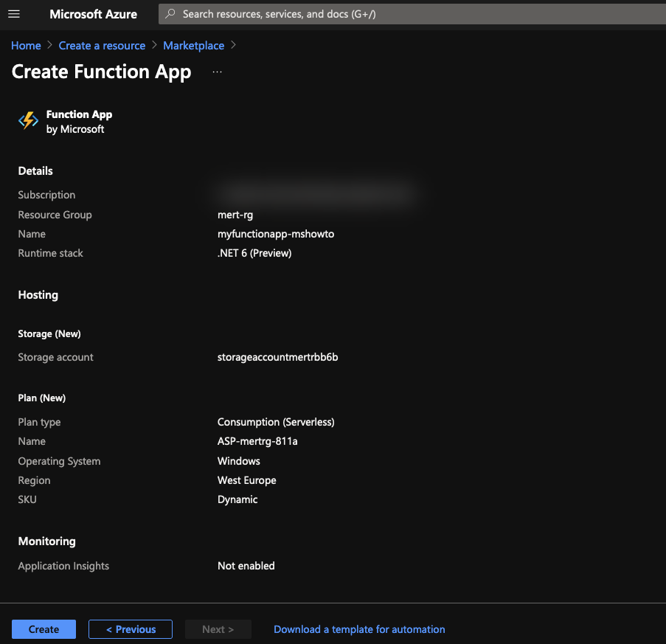The width and height of the screenshot is (666, 644).
Task: Click the Region label
Action: [x=34, y=480]
